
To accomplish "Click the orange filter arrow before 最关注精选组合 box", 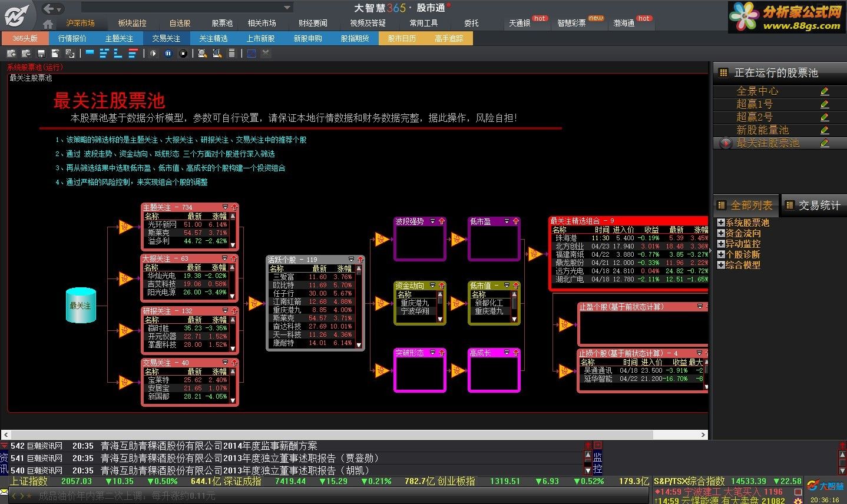I will click(535, 254).
